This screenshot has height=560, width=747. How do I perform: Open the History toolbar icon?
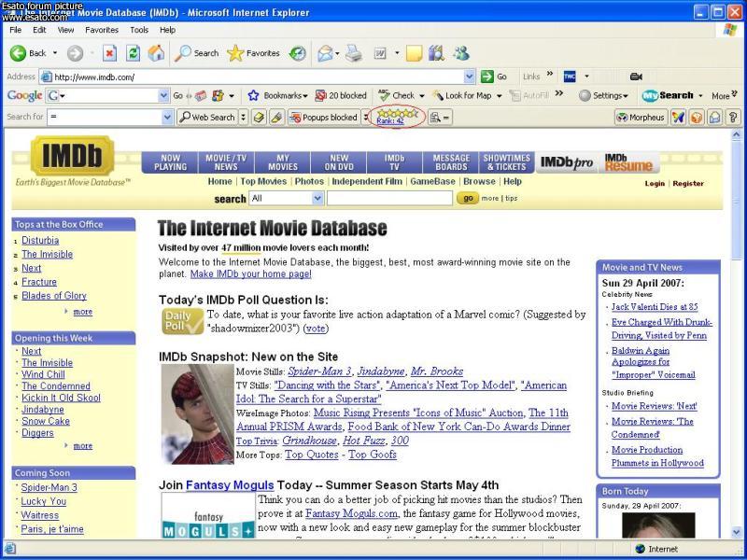[298, 53]
